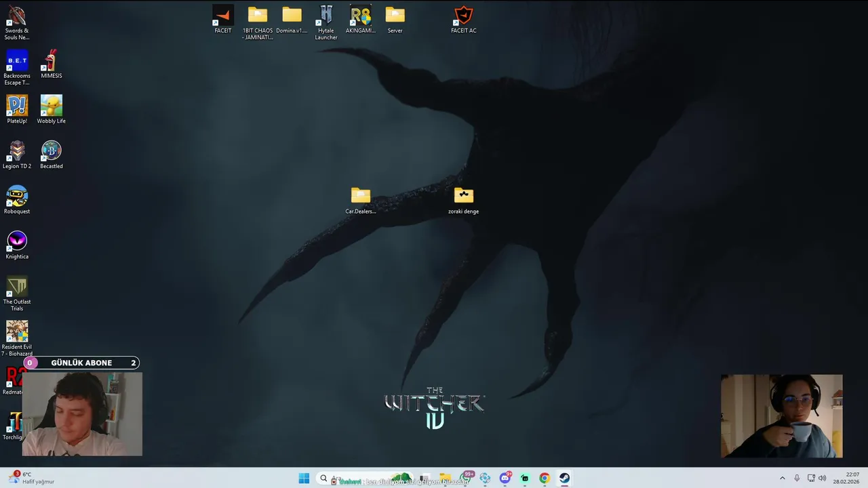Open the clock showing 22:07
The height and width of the screenshot is (488, 868).
(x=846, y=478)
